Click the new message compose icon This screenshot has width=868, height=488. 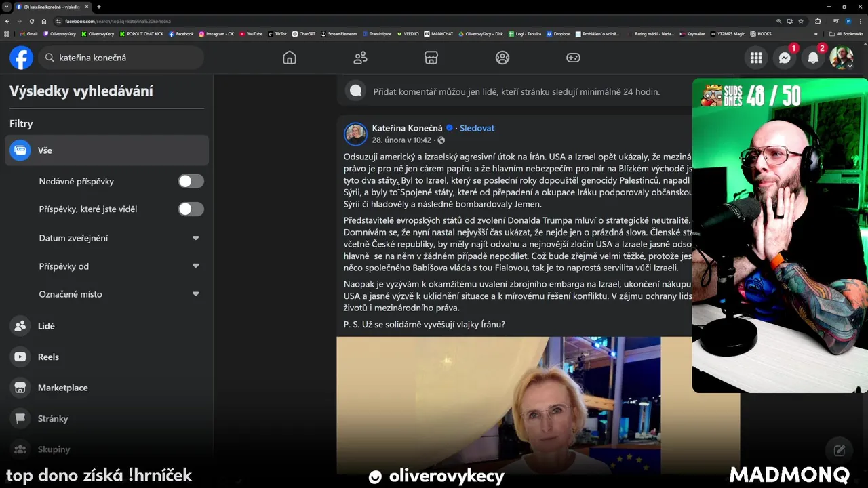point(839,450)
